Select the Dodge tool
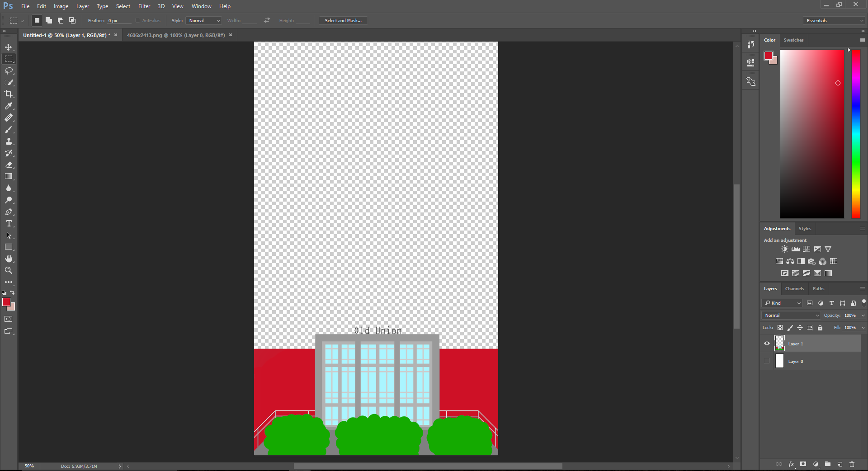 tap(9, 200)
